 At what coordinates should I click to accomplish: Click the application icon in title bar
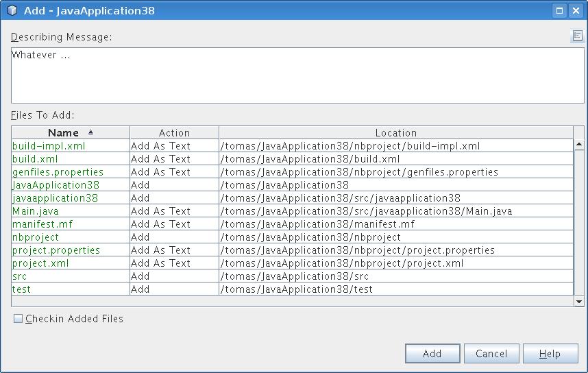tap(12, 10)
